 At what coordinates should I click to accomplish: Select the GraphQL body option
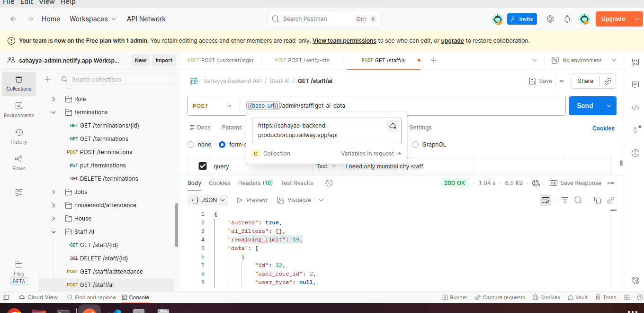415,145
